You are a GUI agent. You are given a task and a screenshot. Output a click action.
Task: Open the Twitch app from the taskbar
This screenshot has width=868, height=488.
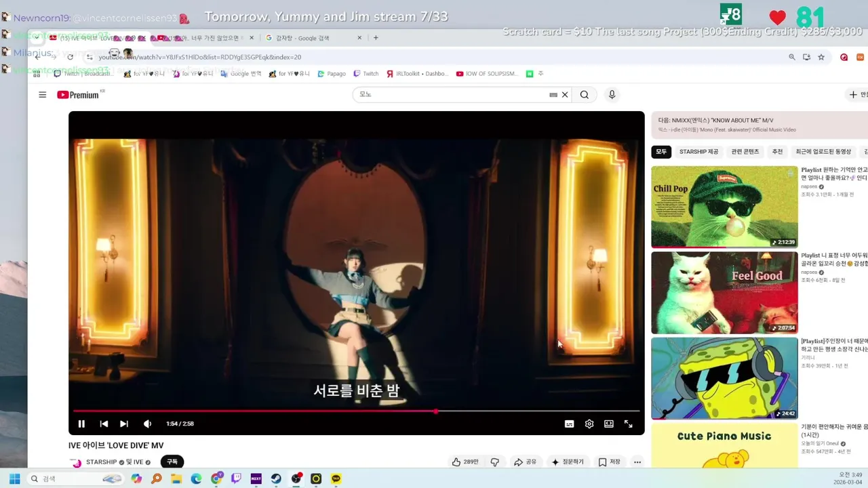pos(236,479)
